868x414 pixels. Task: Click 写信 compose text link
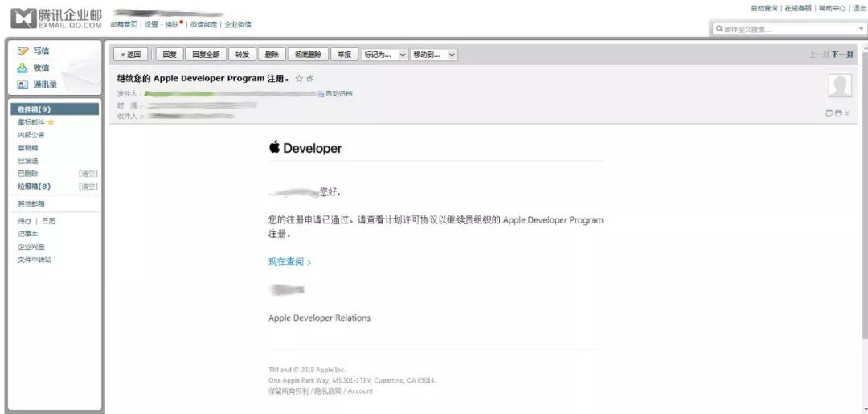coord(41,51)
